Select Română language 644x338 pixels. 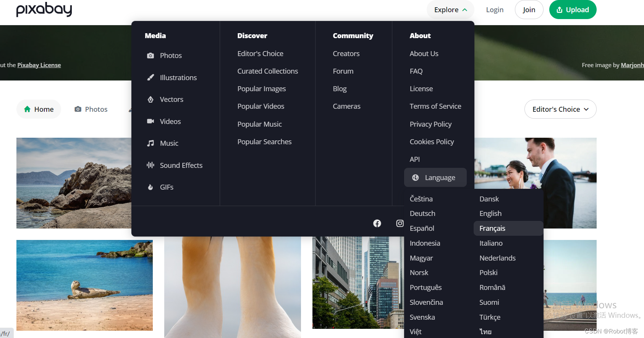[x=492, y=288]
